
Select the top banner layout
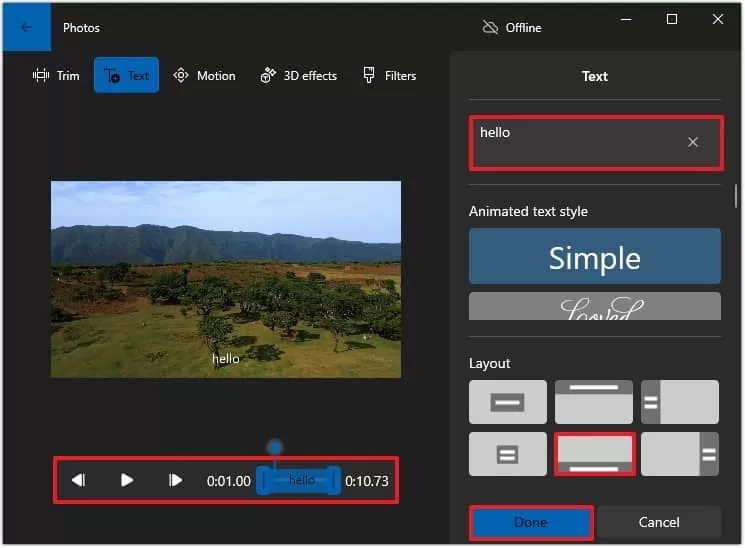pos(593,402)
